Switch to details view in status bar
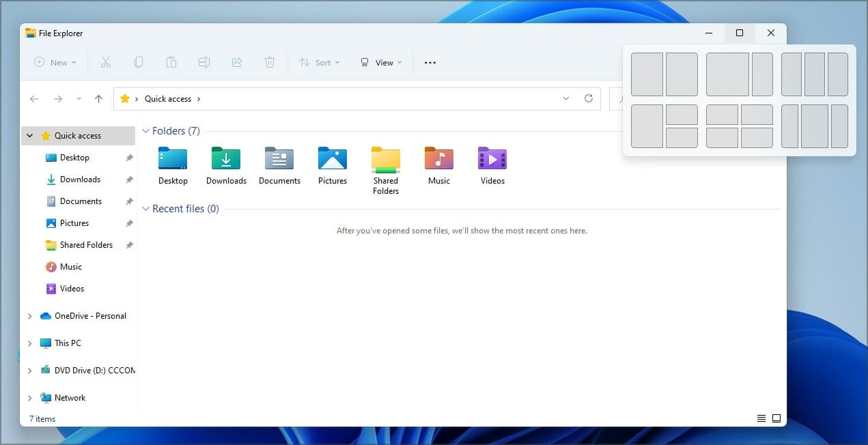The width and height of the screenshot is (868, 445). 761,418
